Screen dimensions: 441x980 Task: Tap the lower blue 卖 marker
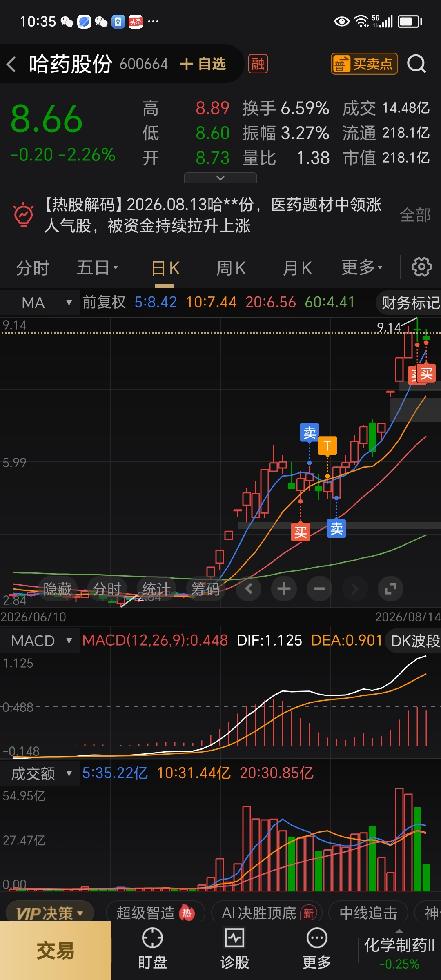tap(336, 528)
